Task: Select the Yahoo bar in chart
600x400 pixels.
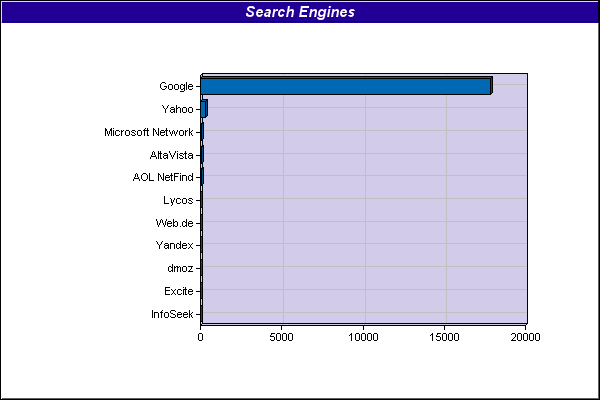Action: [204, 109]
